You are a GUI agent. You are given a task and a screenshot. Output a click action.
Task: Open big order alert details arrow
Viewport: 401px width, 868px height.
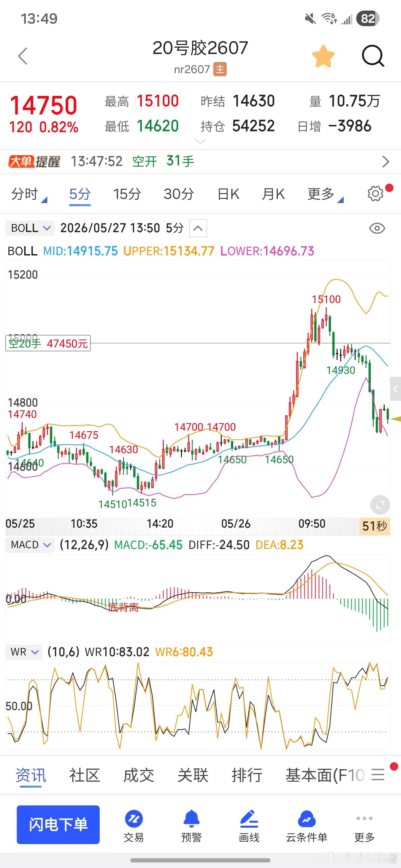click(x=385, y=161)
